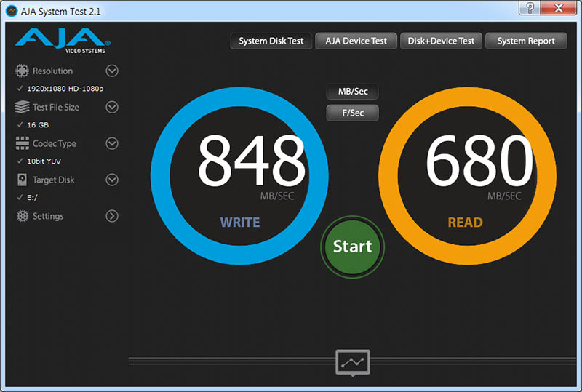Click the Settings gear icon

23,216
